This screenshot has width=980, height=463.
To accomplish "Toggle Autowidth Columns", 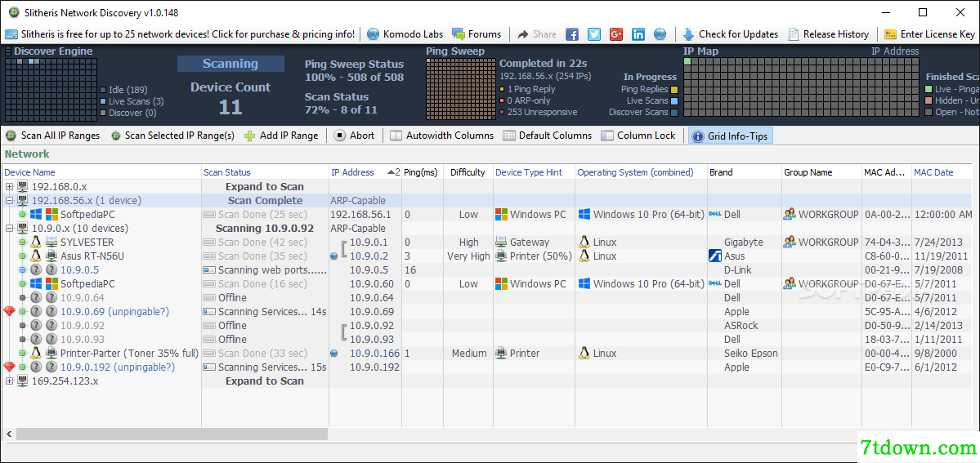I will coord(441,136).
